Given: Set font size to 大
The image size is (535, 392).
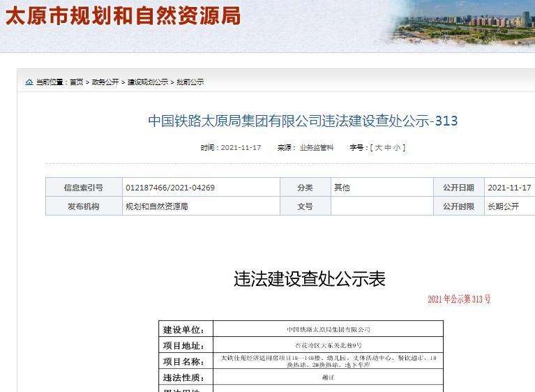Looking at the screenshot, I should (378, 148).
